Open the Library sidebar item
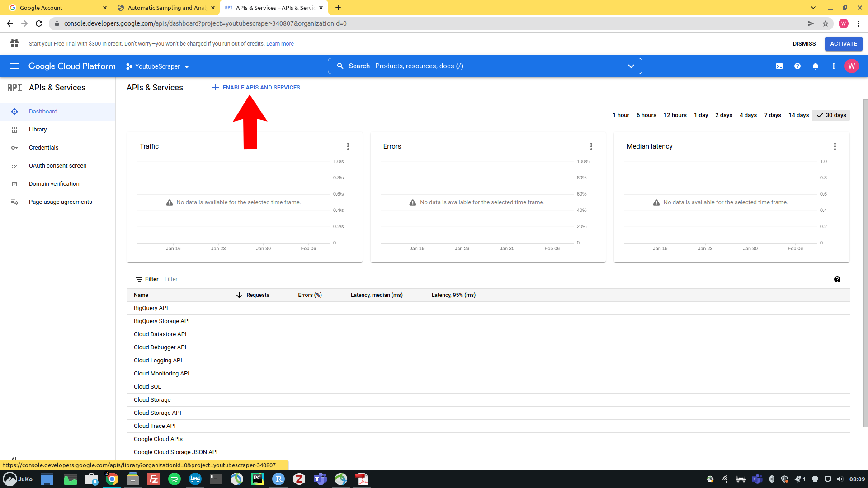Viewport: 868px width, 488px height. tap(38, 130)
